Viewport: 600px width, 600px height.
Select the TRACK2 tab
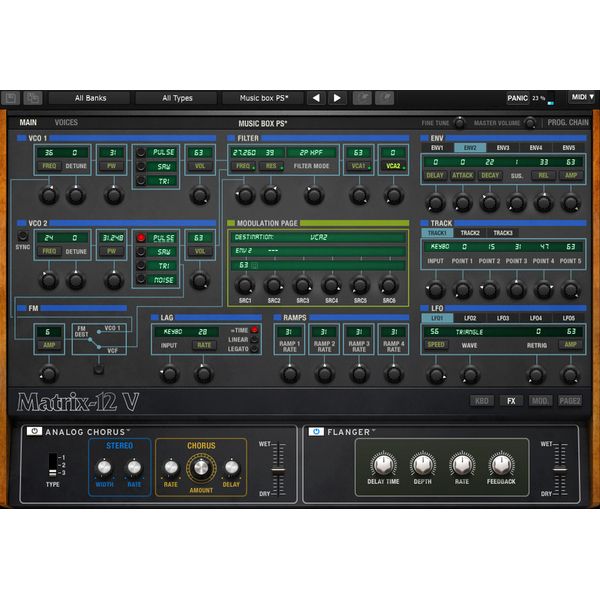tap(470, 233)
